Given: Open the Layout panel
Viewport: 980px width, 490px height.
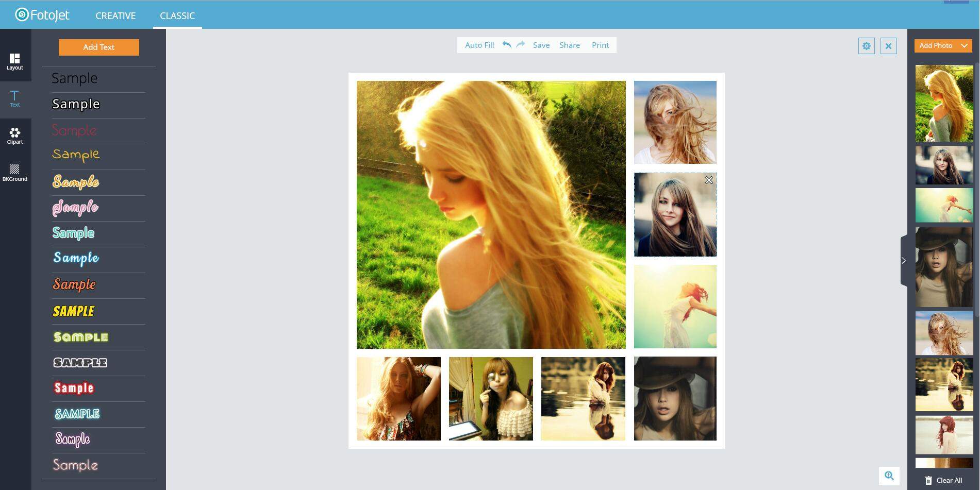Looking at the screenshot, I should click(x=15, y=62).
